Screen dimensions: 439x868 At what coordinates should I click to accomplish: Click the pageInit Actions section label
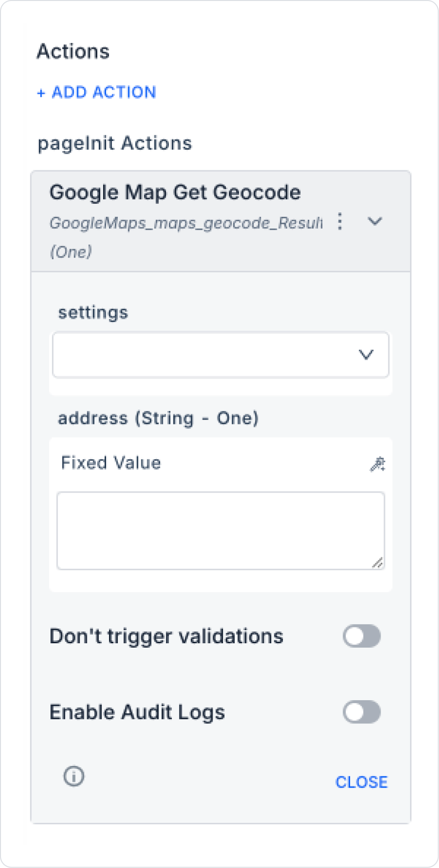114,143
